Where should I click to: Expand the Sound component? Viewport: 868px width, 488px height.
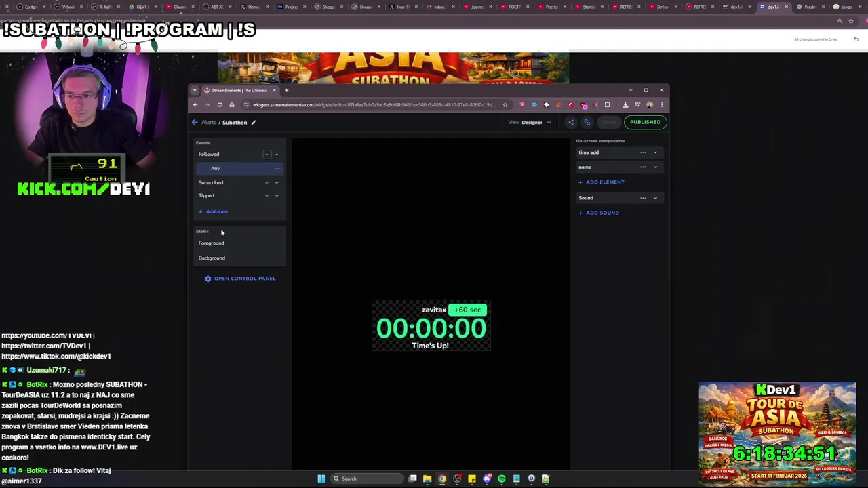coord(655,199)
